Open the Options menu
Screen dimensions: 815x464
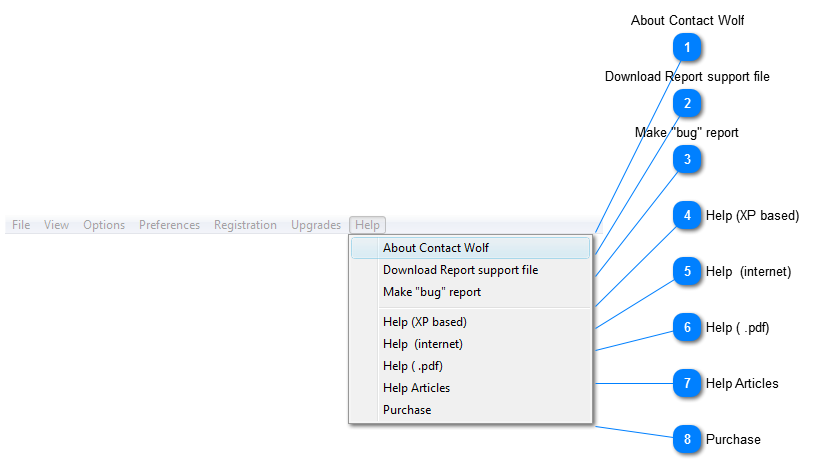tap(104, 225)
